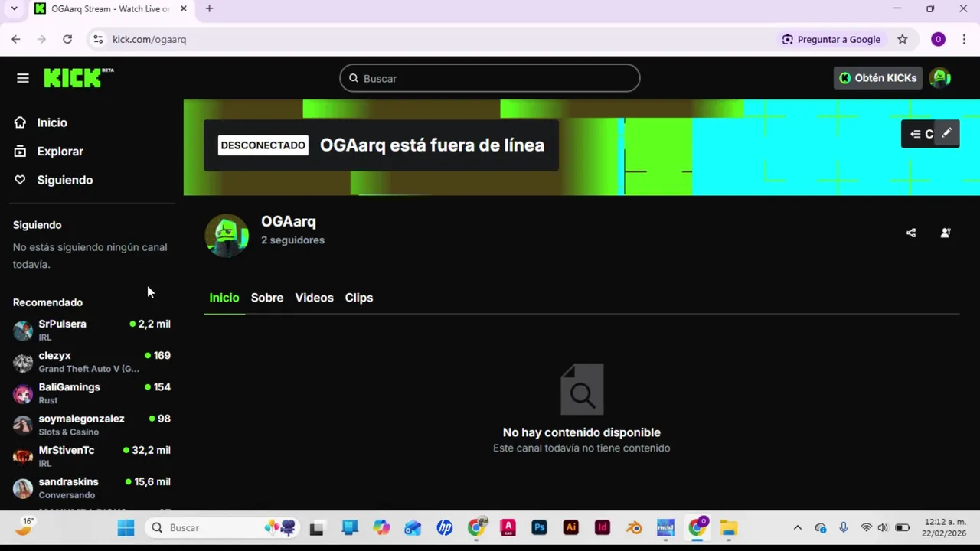Open the weather widget showing 16°

click(x=24, y=527)
